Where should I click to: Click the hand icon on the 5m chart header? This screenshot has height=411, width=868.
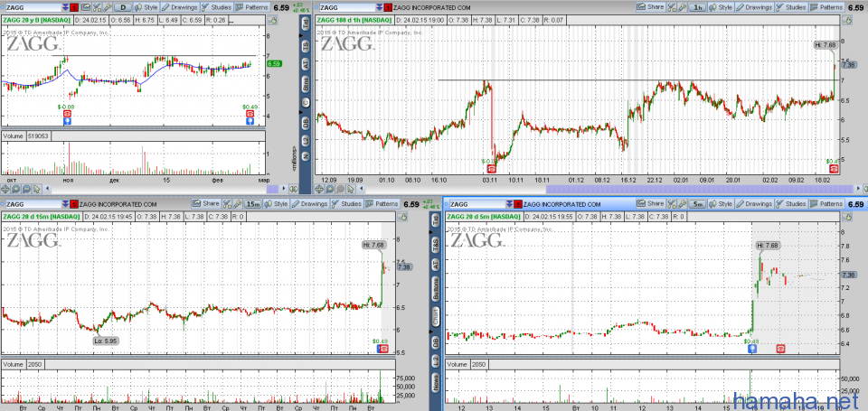[847, 217]
